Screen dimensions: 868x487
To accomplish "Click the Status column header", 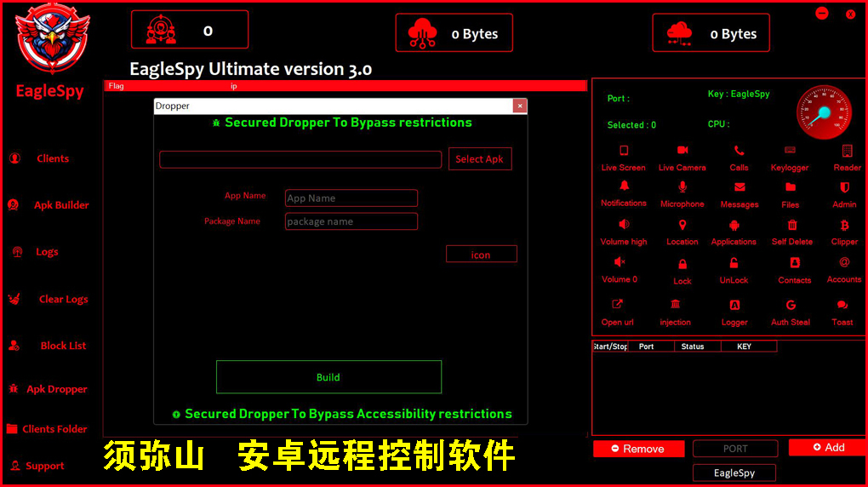I will pyautogui.click(x=698, y=347).
